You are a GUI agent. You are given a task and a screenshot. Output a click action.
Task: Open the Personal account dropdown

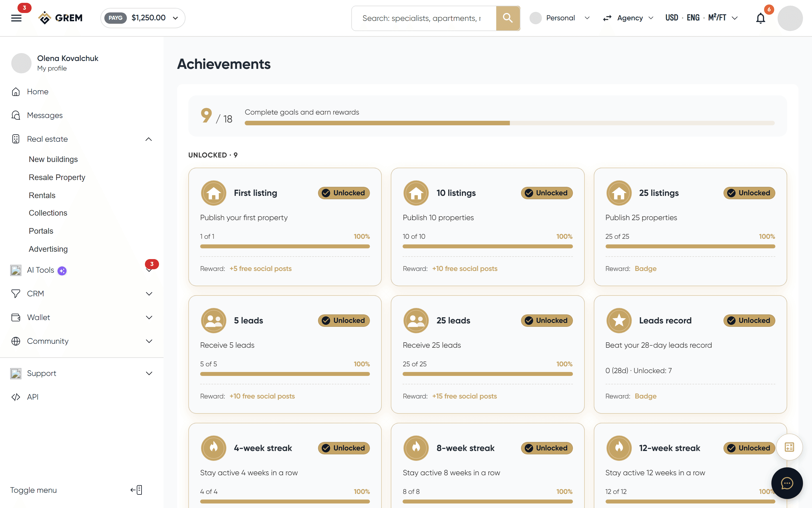(x=560, y=18)
